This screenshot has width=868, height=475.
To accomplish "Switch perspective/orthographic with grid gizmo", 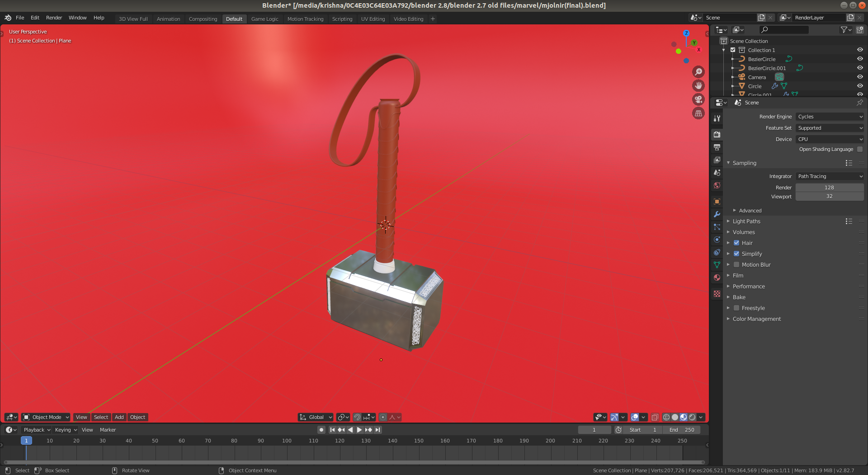I will tap(698, 113).
